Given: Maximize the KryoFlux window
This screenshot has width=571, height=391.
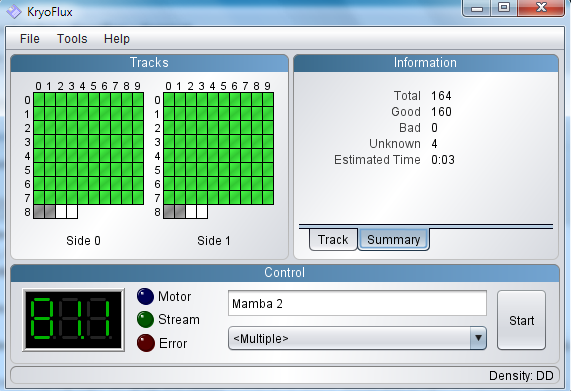Looking at the screenshot, I should (x=504, y=8).
